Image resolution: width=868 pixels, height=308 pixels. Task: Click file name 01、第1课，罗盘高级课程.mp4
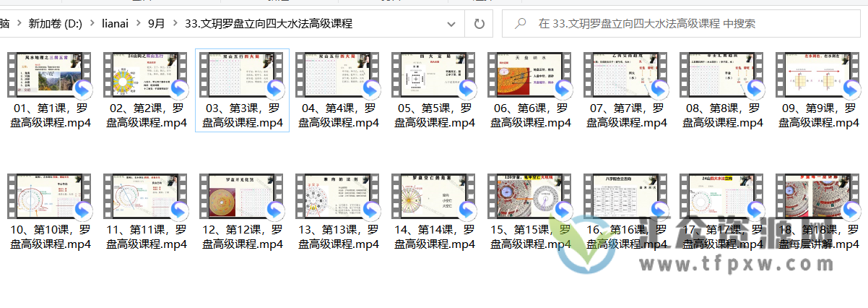[x=51, y=116]
